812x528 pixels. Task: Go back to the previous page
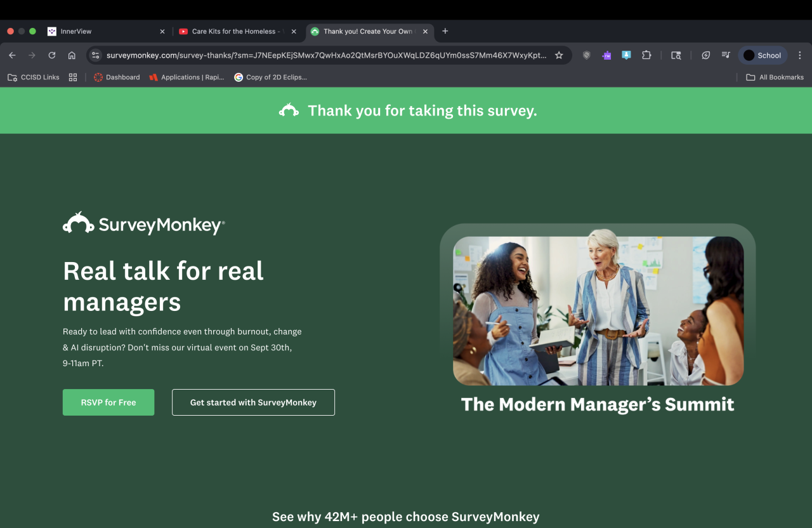(x=12, y=55)
